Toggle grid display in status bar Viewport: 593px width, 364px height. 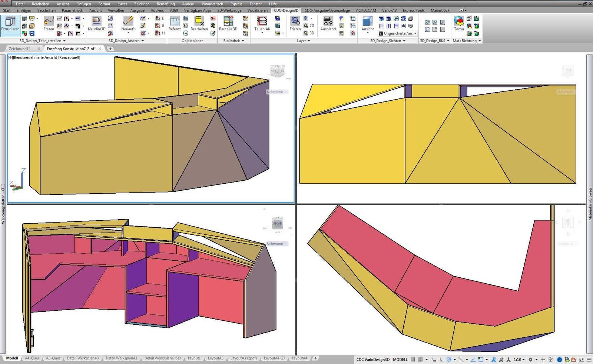tap(413, 360)
